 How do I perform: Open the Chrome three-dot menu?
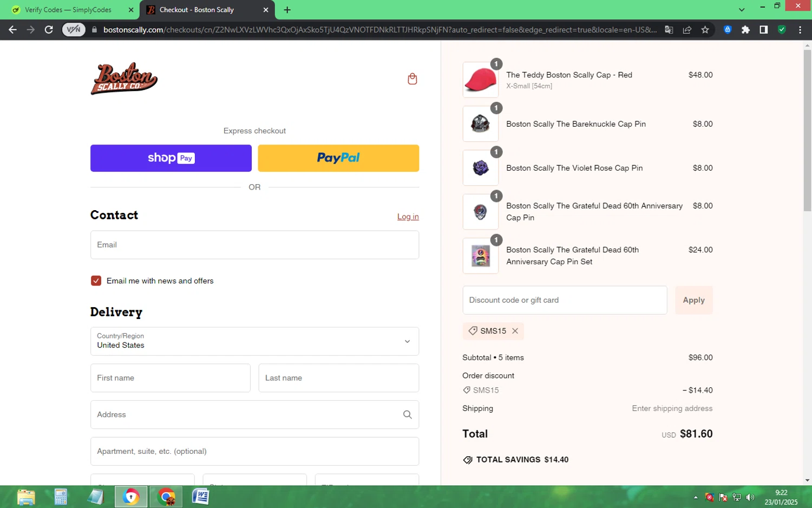tap(800, 30)
